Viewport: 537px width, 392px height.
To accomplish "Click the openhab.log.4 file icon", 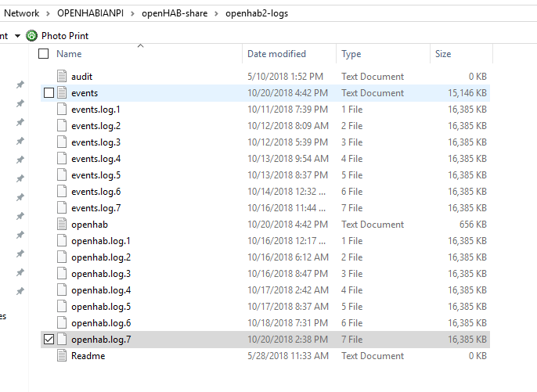I will pyautogui.click(x=63, y=290).
